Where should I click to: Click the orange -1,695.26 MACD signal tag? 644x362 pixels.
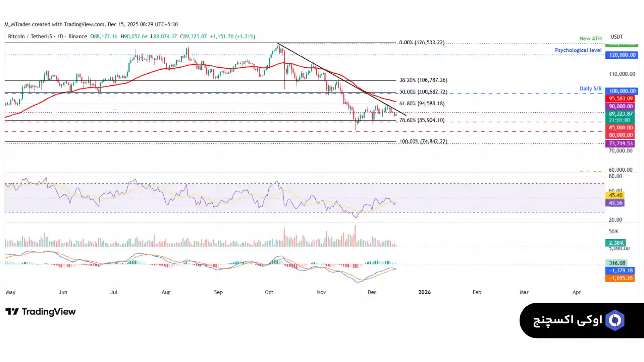click(x=620, y=278)
